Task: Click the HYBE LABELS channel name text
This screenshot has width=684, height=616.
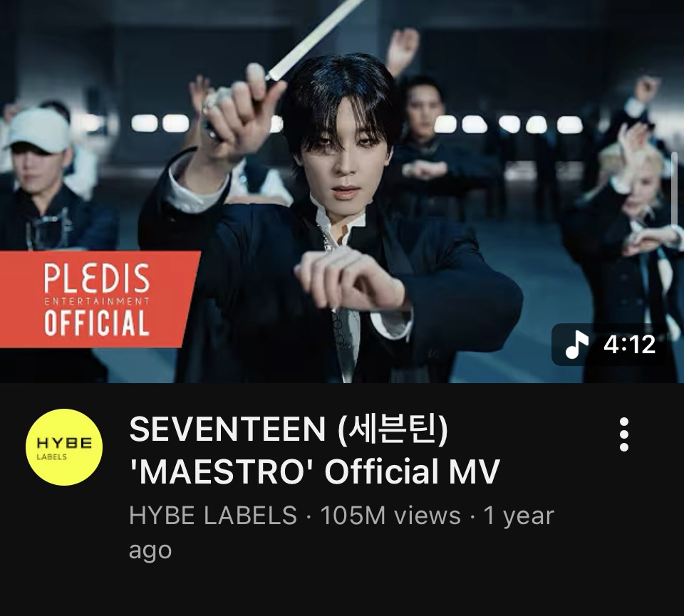Action: click(213, 516)
